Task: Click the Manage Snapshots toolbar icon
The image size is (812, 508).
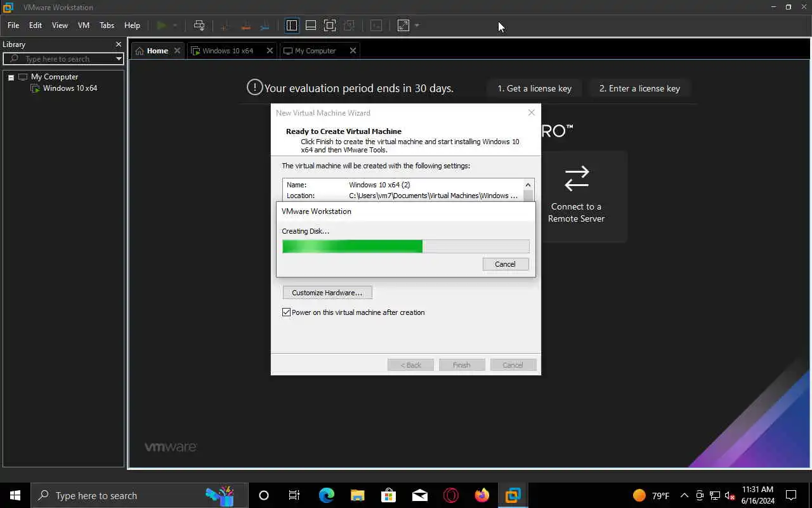Action: pyautogui.click(x=266, y=25)
